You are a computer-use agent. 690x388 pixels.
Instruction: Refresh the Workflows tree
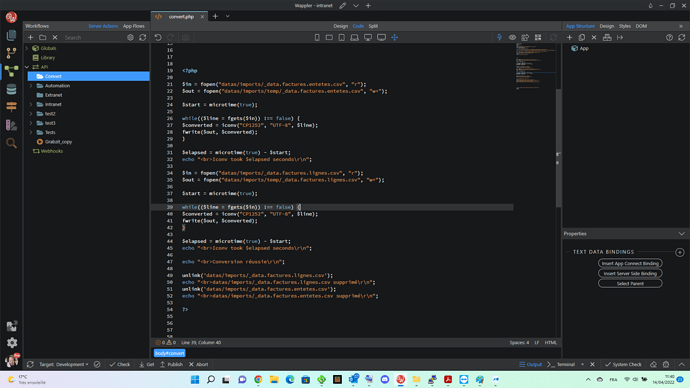coord(143,38)
